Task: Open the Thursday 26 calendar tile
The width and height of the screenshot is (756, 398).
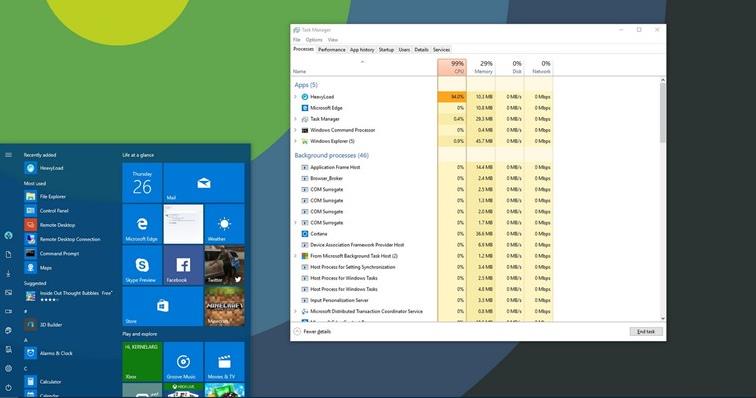Action: click(142, 183)
